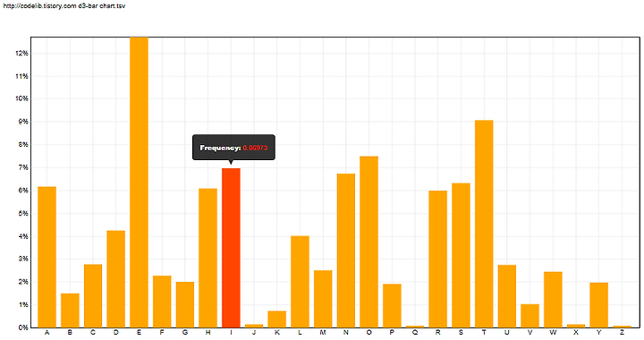This screenshot has width=644, height=340.
Task: Click the tooltip value 0.06973
Action: [x=255, y=148]
